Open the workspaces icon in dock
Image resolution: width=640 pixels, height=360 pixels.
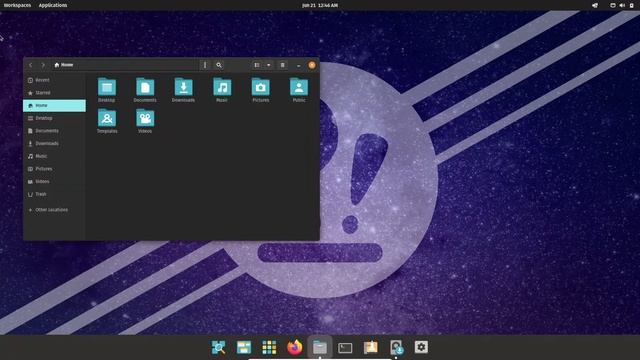(x=244, y=347)
